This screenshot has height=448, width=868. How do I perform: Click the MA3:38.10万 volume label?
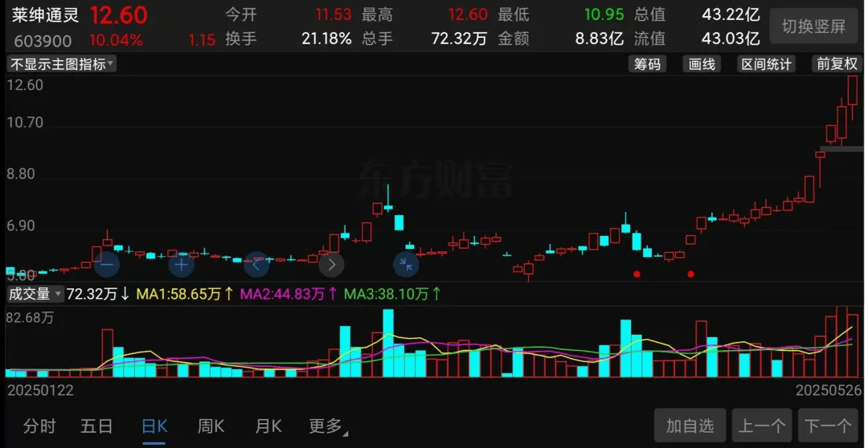pyautogui.click(x=392, y=294)
